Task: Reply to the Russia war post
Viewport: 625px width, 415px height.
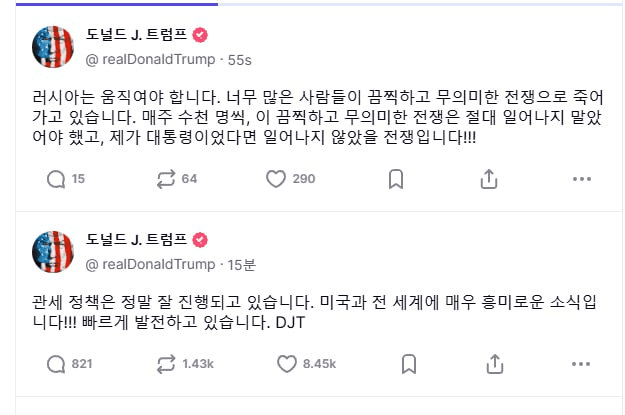Action: point(56,179)
